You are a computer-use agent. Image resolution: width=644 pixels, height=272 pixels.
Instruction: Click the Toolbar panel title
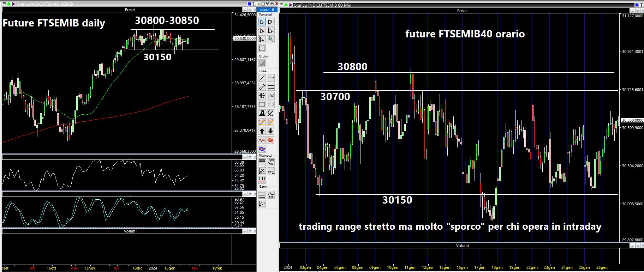point(263,10)
